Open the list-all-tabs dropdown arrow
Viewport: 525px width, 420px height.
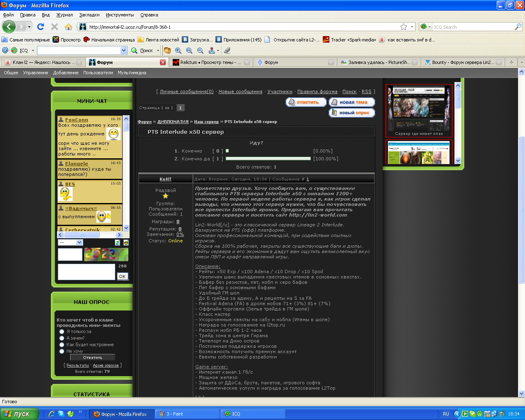point(521,62)
